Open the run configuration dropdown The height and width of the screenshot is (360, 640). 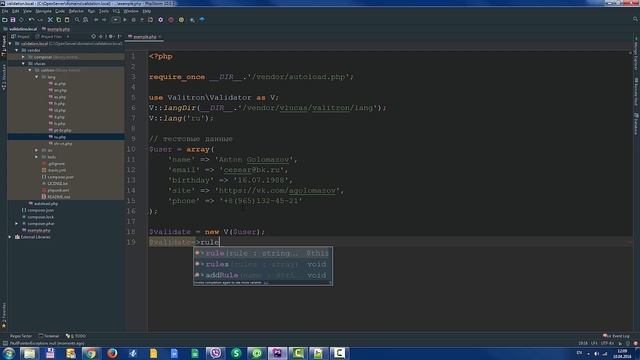116,20
